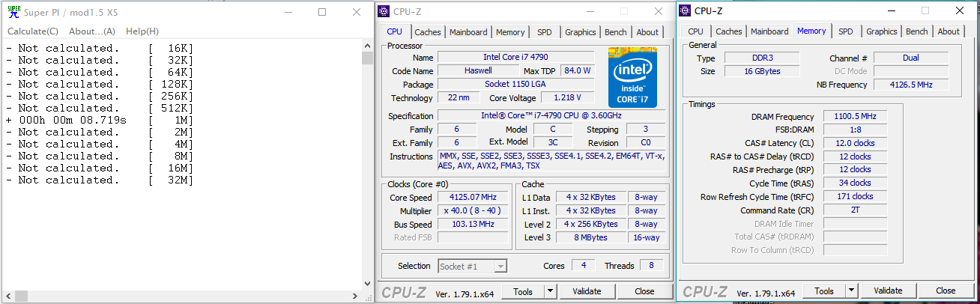Click Close button in middle CPU-Z window
Image resolution: width=980 pixels, height=304 pixels.
[644, 291]
